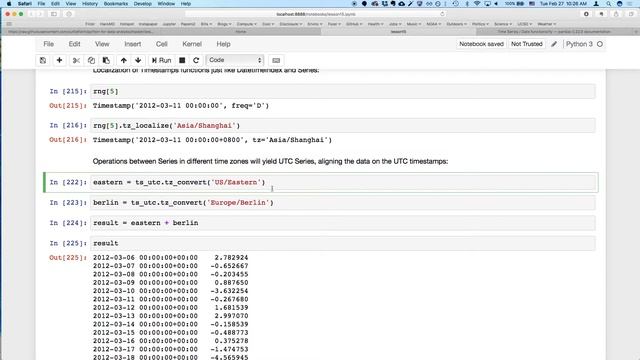640x360 pixels.
Task: Switch to the Home tab
Action: 241,31
